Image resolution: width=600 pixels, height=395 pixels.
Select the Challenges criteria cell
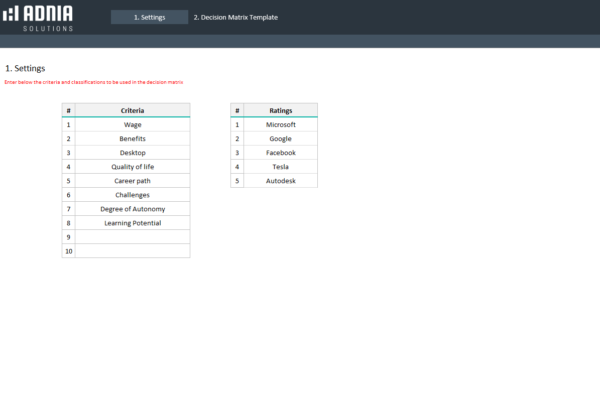point(132,195)
